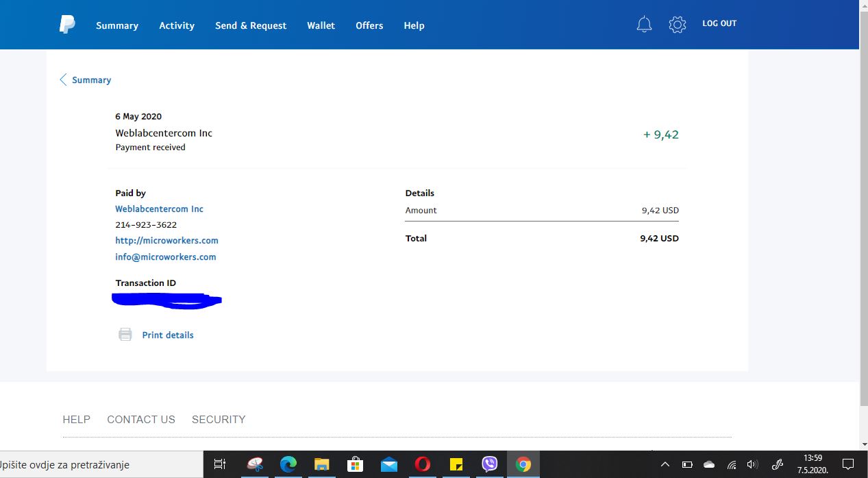
Task: Click Print details link
Action: point(168,335)
